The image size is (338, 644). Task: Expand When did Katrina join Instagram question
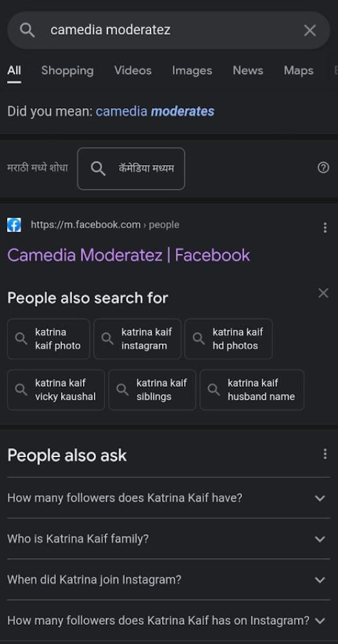169,580
